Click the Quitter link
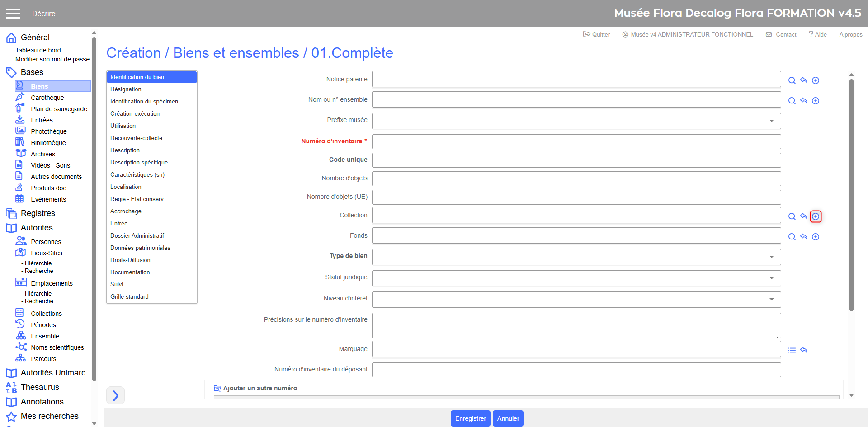The width and height of the screenshot is (868, 427). [x=596, y=34]
